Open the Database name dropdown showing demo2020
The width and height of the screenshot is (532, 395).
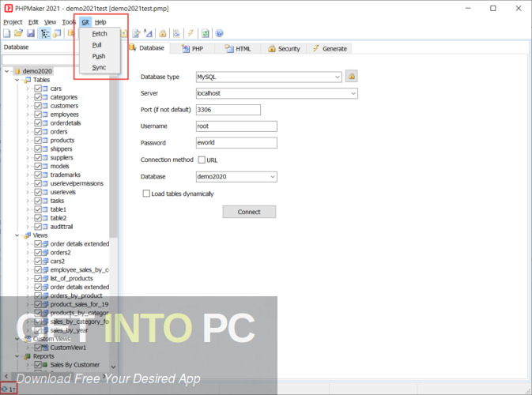(273, 177)
